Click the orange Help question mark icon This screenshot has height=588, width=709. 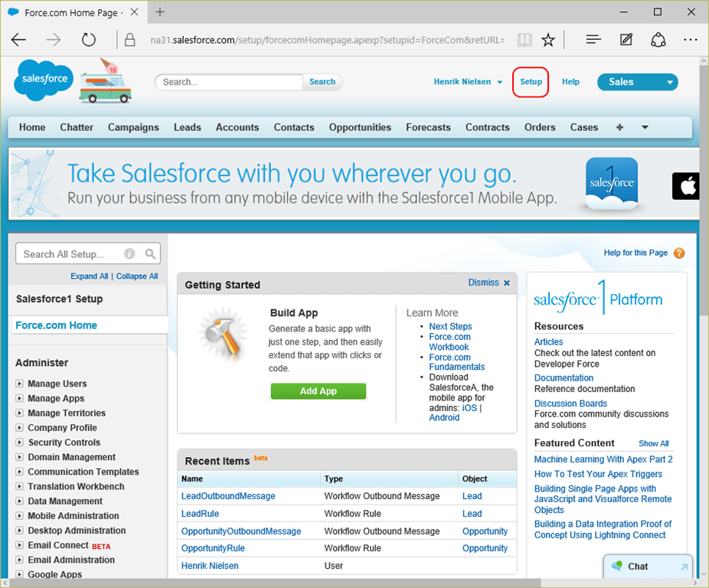[x=679, y=253]
